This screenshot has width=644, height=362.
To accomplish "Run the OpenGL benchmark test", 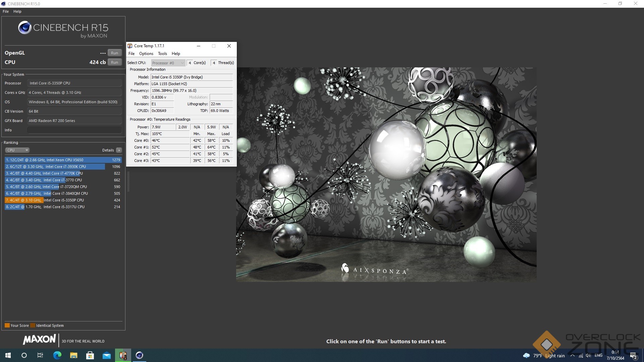I will [x=114, y=53].
